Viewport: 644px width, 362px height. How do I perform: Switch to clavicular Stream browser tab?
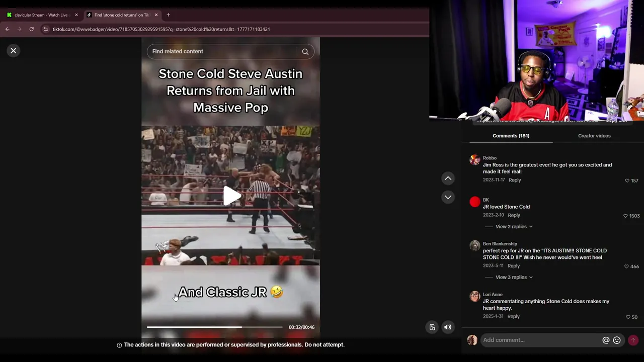pyautogui.click(x=42, y=15)
